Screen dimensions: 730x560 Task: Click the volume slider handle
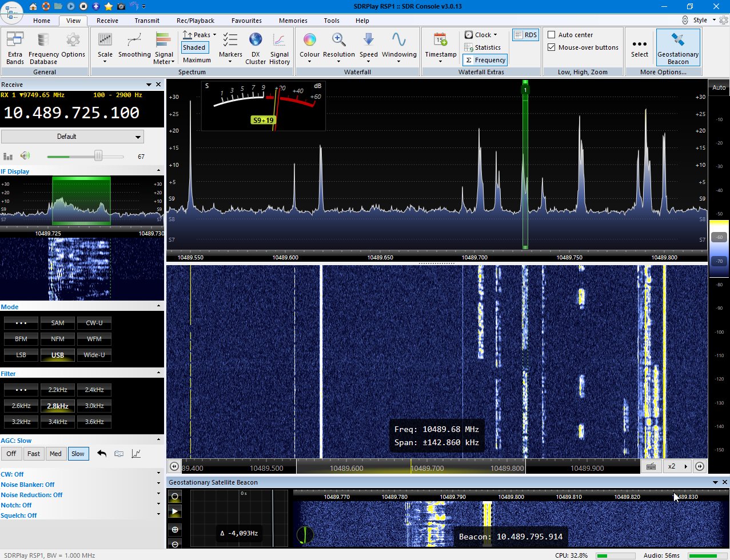(98, 156)
